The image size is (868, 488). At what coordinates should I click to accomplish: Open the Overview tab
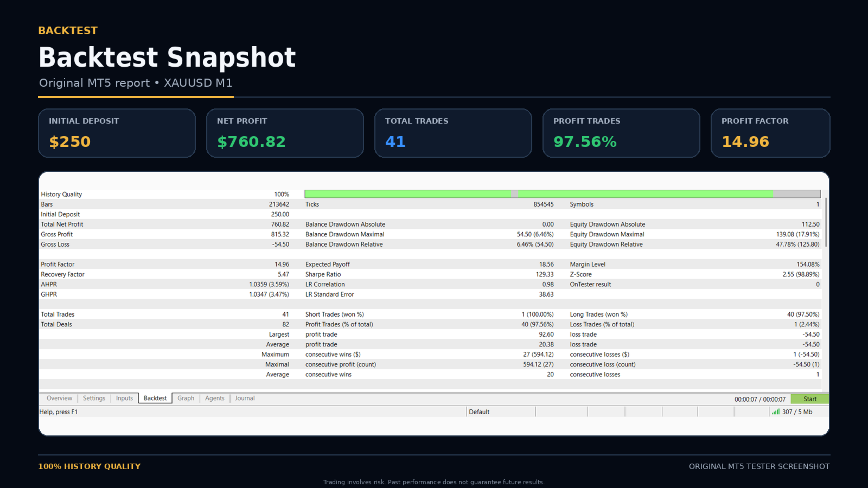tap(59, 399)
